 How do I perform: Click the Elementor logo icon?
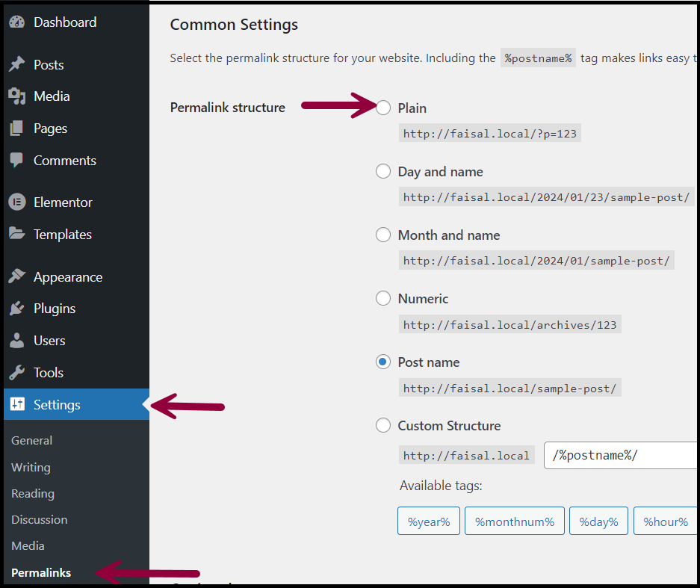16,202
